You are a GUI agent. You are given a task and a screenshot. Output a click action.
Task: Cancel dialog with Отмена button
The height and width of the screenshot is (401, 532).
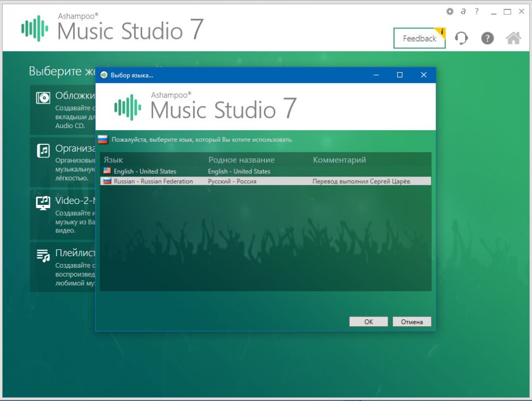point(412,321)
